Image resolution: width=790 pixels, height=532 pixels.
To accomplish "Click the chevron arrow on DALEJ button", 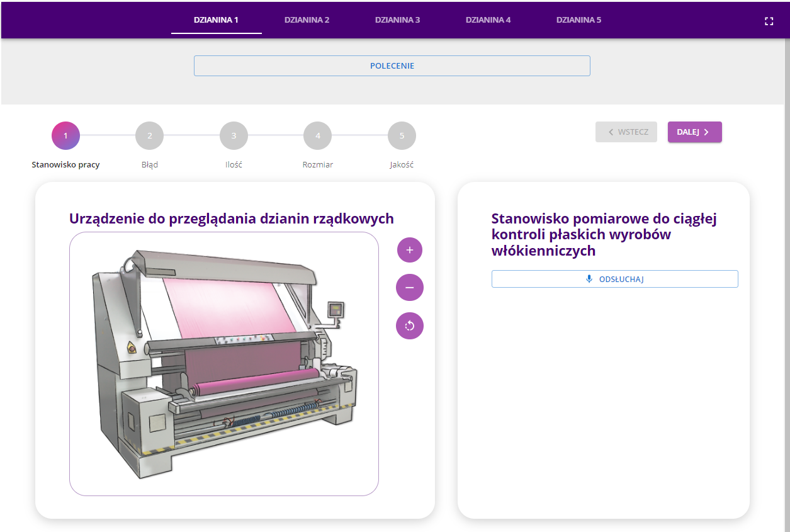I will pos(706,132).
